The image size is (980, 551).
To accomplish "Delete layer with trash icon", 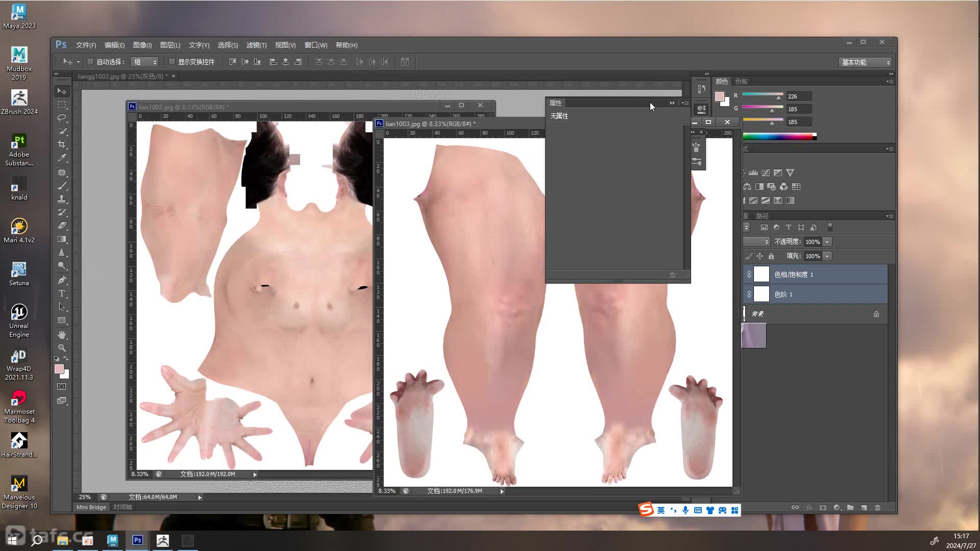I will [877, 508].
